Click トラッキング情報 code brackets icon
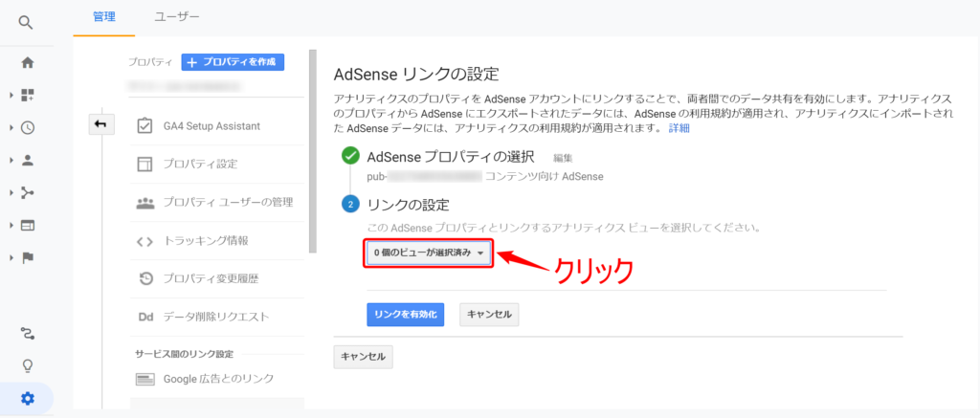 click(x=145, y=241)
